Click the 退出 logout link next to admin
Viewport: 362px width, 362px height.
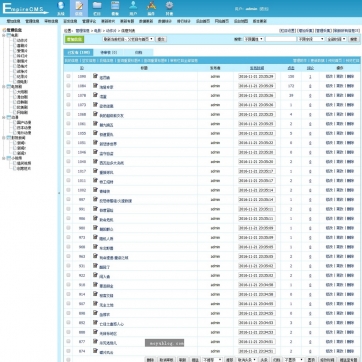coord(264,9)
